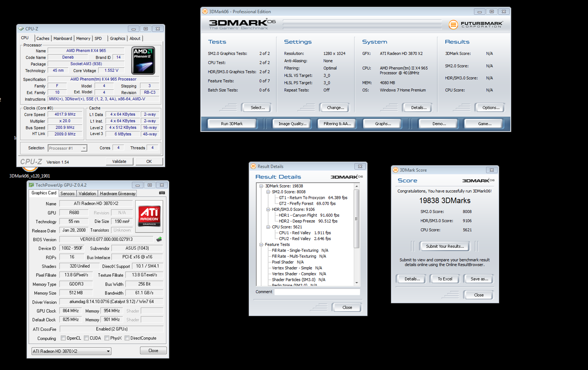
Task: Collapse the Feature Tests tree node
Action: pyautogui.click(x=261, y=245)
